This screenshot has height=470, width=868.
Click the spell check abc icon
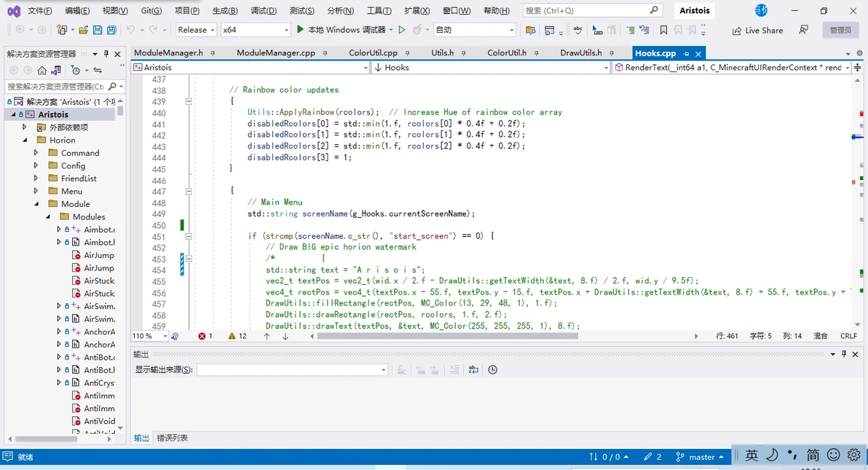coord(578,30)
